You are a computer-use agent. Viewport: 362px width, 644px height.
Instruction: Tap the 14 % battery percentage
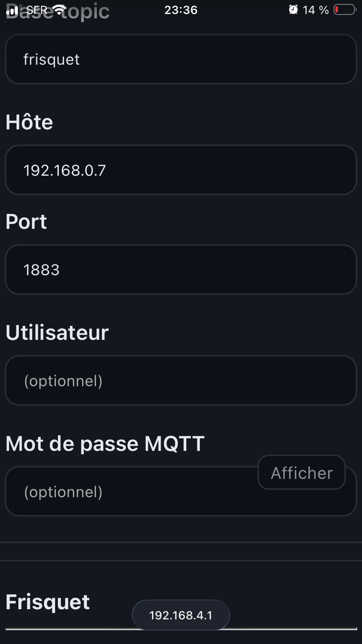point(316,10)
